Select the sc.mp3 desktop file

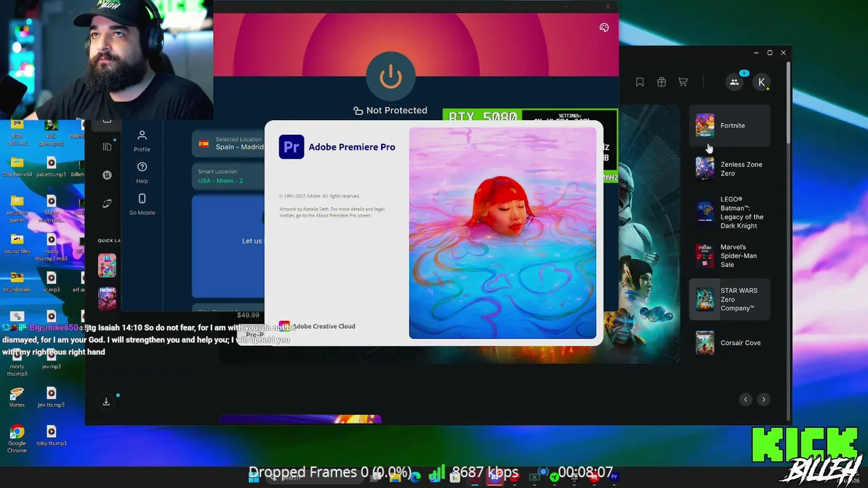coord(51,282)
